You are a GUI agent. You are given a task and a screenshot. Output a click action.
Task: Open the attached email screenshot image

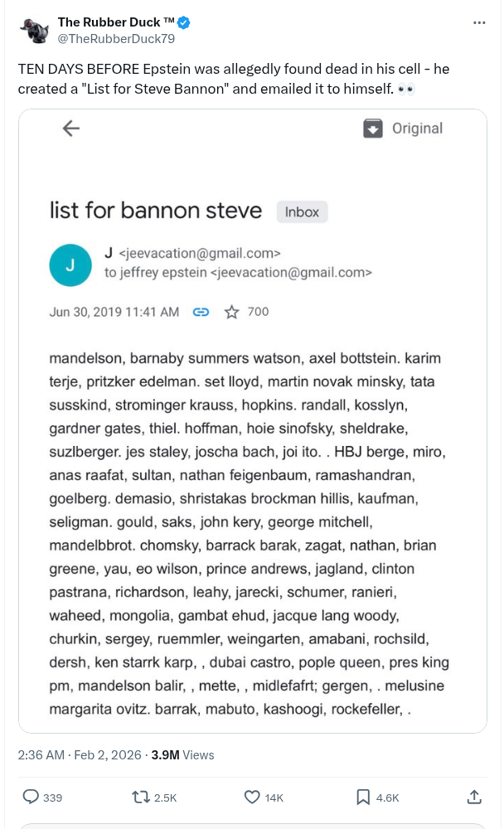(x=252, y=497)
